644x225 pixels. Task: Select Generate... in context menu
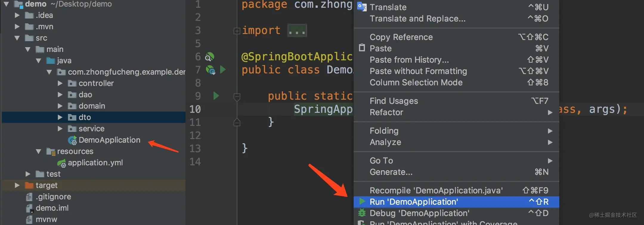456,172
